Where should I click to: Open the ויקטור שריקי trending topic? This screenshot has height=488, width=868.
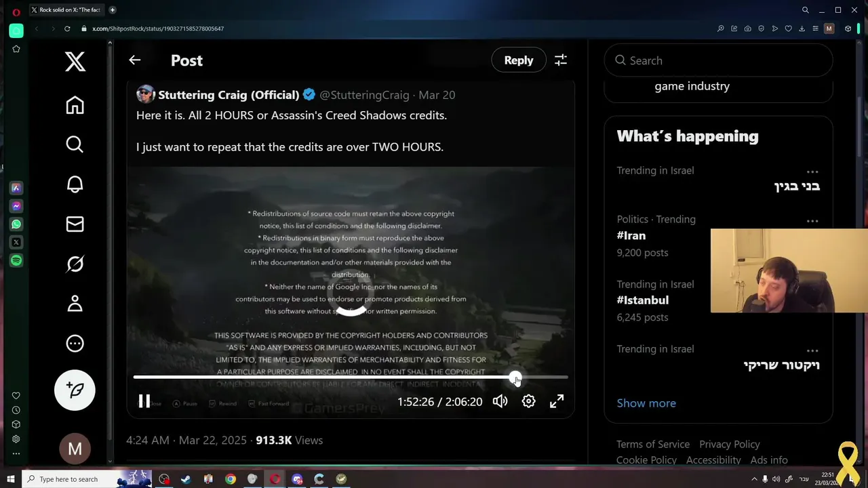[x=782, y=365]
